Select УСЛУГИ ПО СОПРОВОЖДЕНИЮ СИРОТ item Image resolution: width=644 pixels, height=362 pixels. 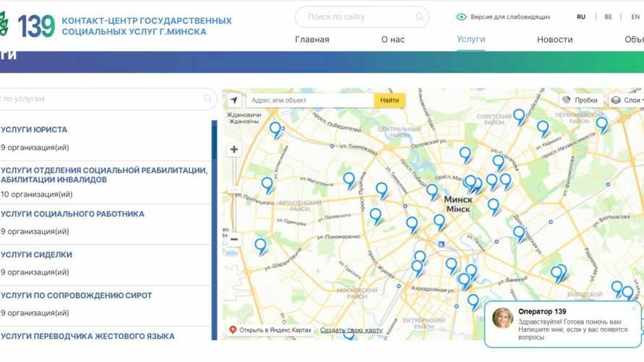pos(77,295)
